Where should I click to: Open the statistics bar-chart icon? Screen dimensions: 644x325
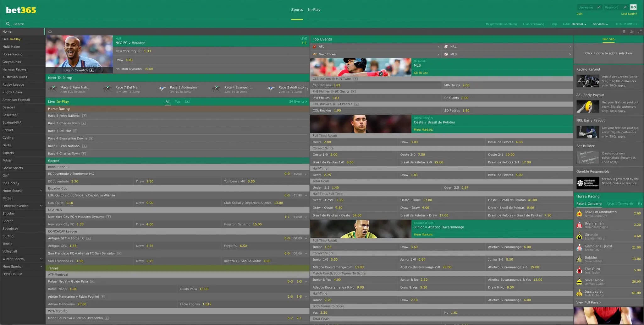(632, 32)
